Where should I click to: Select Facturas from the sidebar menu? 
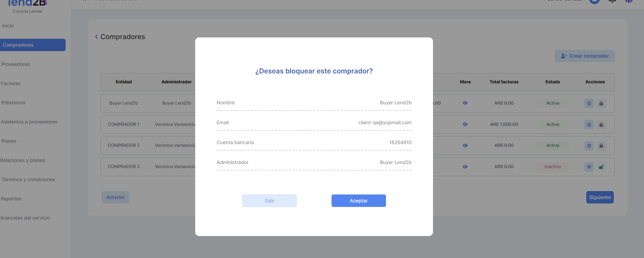(x=11, y=83)
